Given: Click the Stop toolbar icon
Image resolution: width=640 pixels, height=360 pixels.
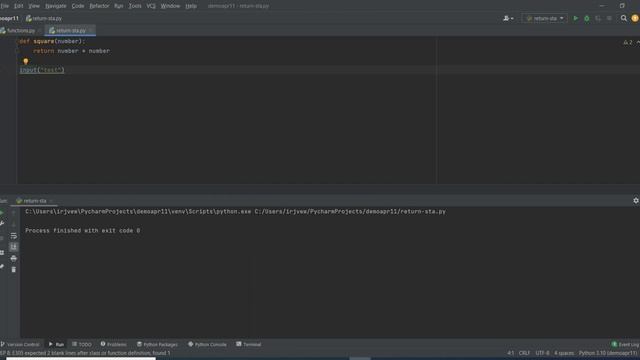Looking at the screenshot, I should (609, 18).
